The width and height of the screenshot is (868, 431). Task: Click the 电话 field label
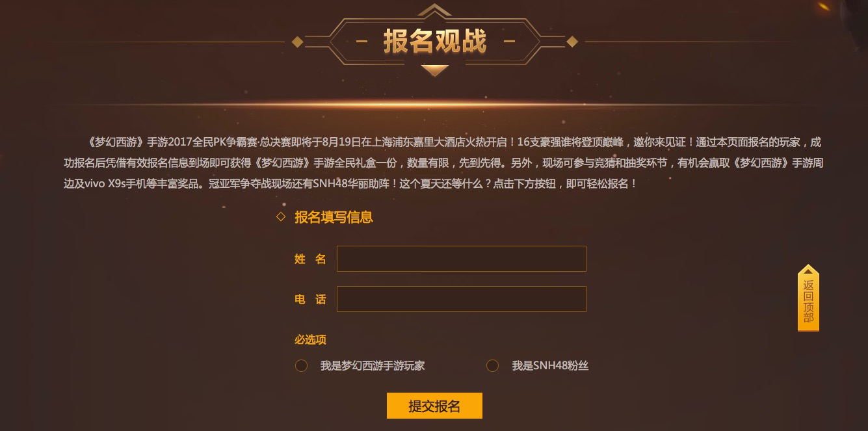point(310,300)
